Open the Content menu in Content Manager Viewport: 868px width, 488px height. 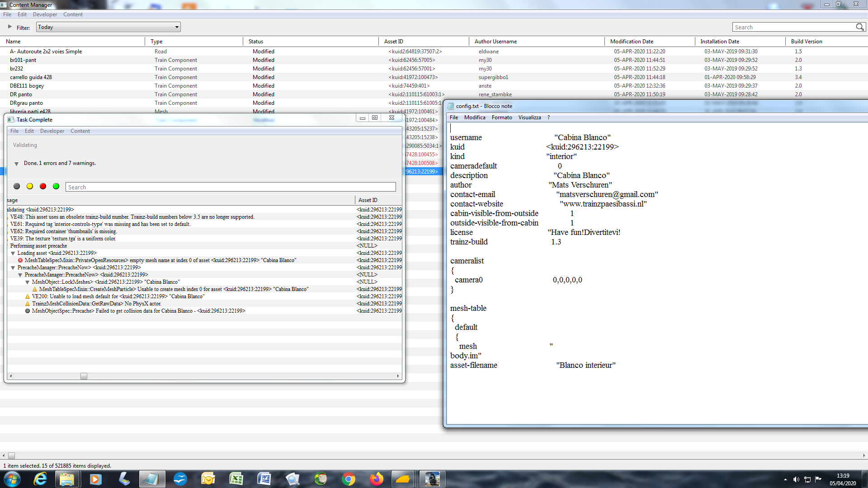tap(73, 14)
